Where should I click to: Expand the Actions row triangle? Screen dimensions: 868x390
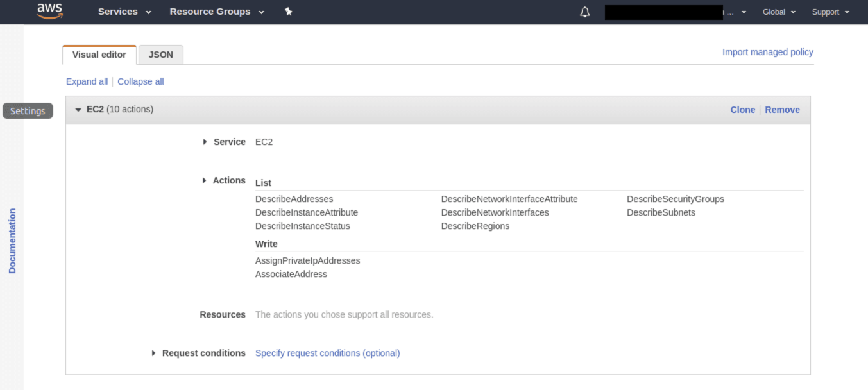[x=205, y=180]
